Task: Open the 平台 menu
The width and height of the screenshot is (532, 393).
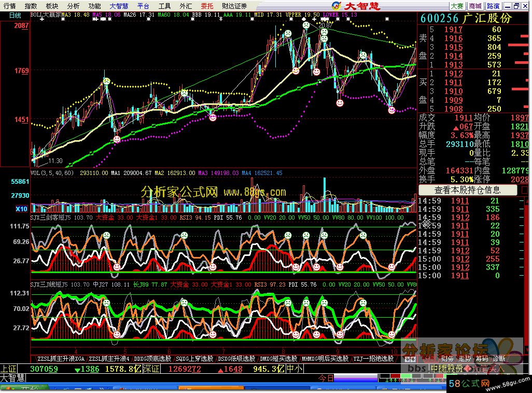Action: [x=143, y=6]
